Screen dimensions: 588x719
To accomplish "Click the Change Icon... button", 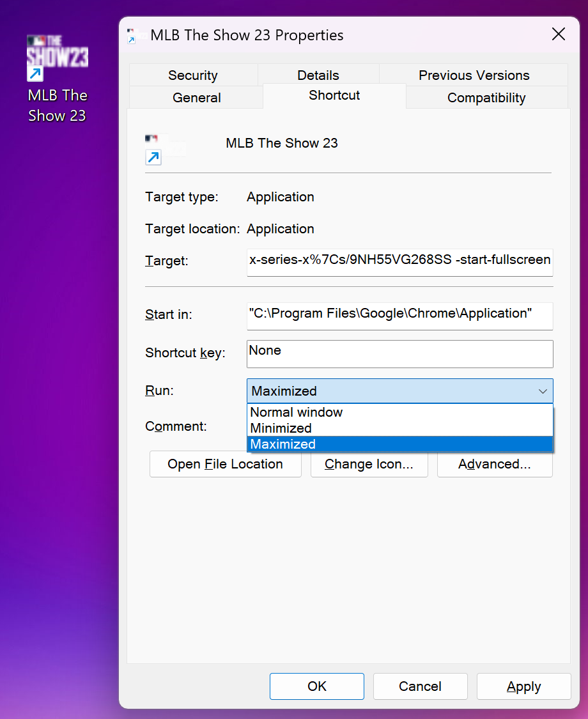I will (369, 464).
